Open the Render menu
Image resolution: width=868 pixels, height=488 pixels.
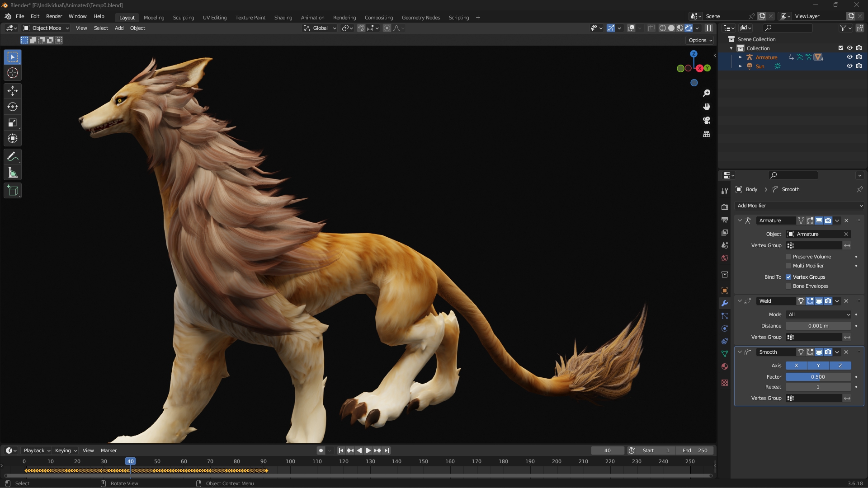tap(54, 16)
